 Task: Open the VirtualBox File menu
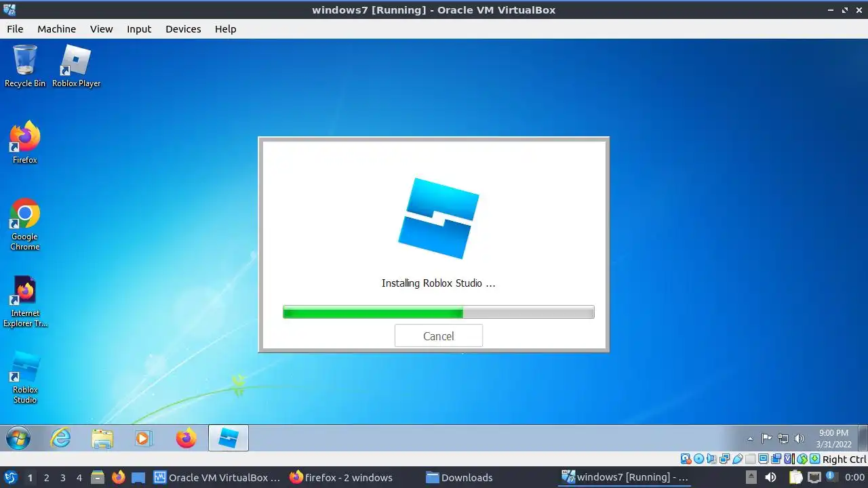click(15, 28)
